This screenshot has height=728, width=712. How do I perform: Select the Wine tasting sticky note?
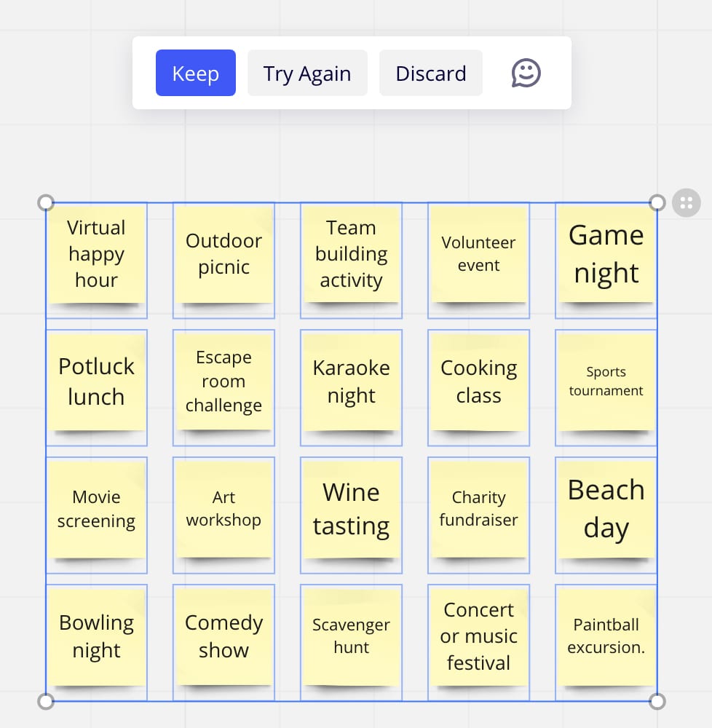pyautogui.click(x=351, y=509)
